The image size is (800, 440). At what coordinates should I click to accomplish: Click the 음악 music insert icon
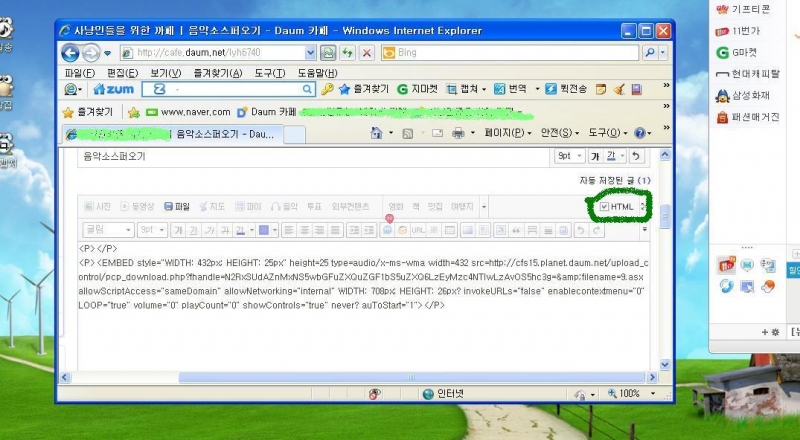(x=284, y=206)
